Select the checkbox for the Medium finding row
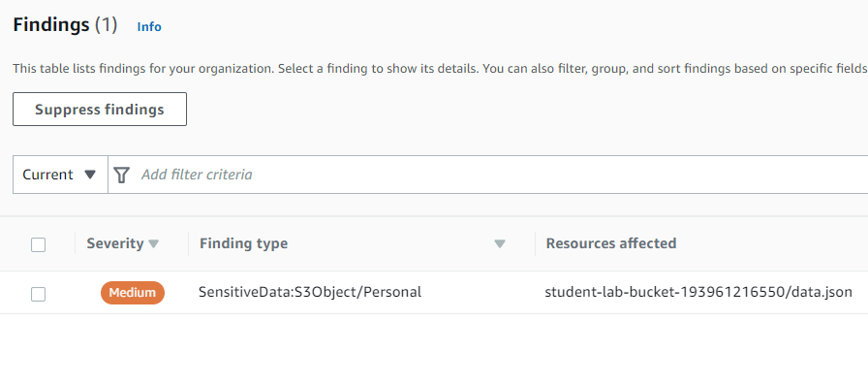868x384 pixels. (x=38, y=294)
